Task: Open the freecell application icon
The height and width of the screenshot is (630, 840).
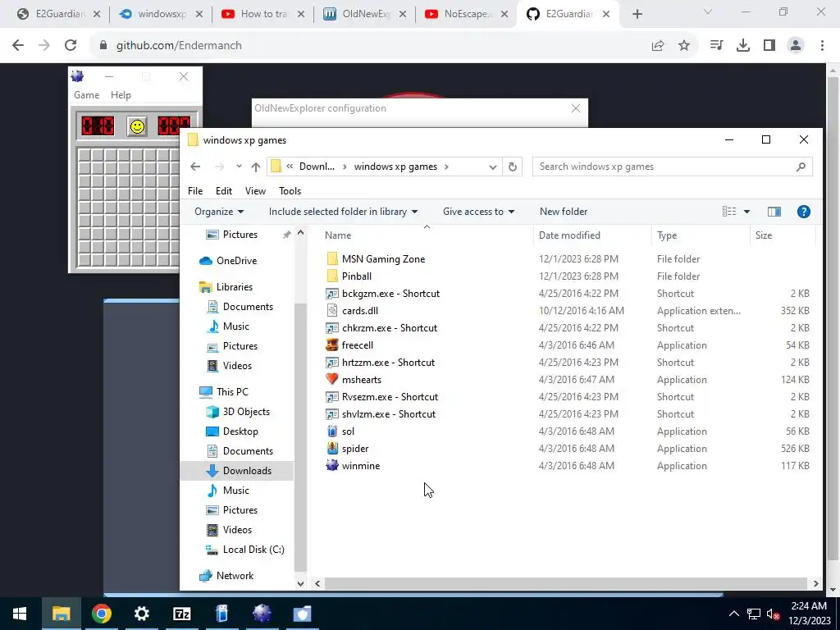Action: (x=332, y=345)
